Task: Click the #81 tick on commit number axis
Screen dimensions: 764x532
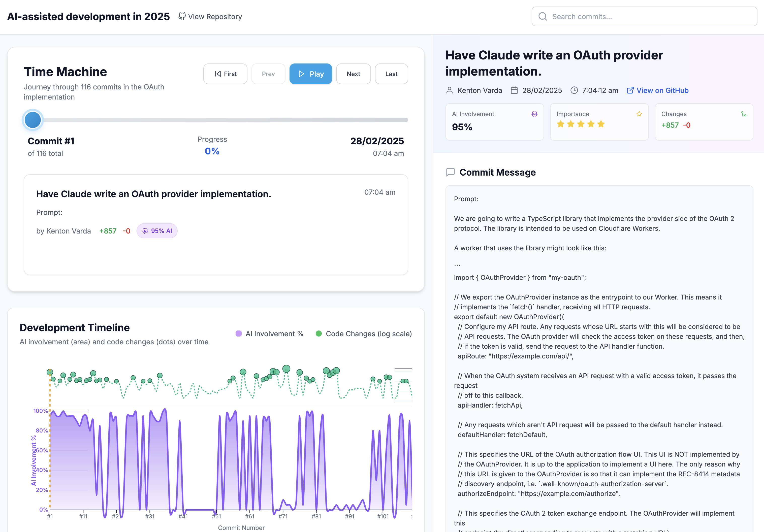Action: tap(316, 516)
